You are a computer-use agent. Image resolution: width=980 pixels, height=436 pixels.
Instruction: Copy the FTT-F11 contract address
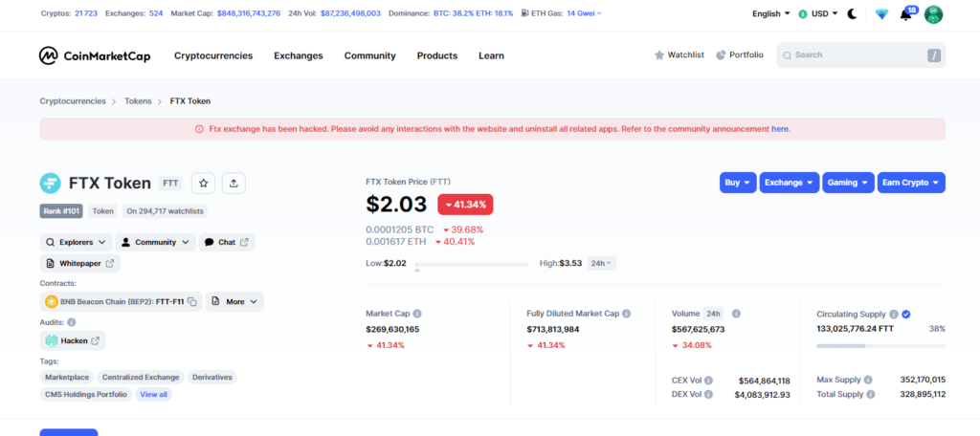coord(192,302)
